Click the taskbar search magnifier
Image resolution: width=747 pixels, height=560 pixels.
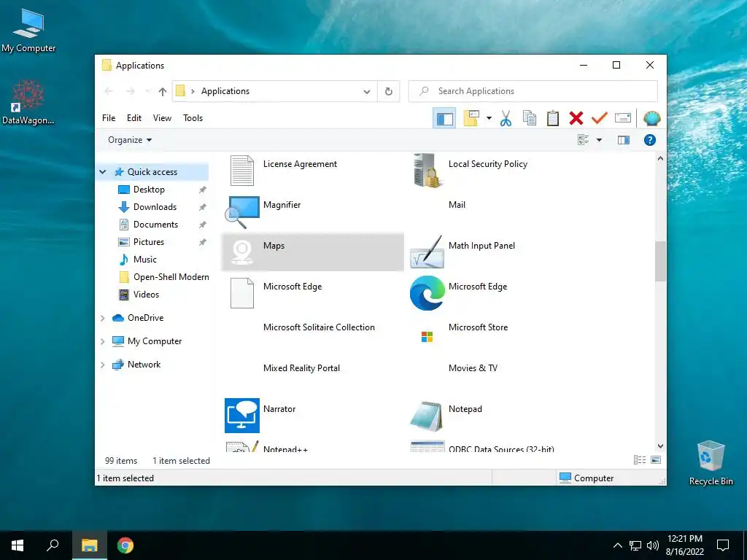point(53,545)
